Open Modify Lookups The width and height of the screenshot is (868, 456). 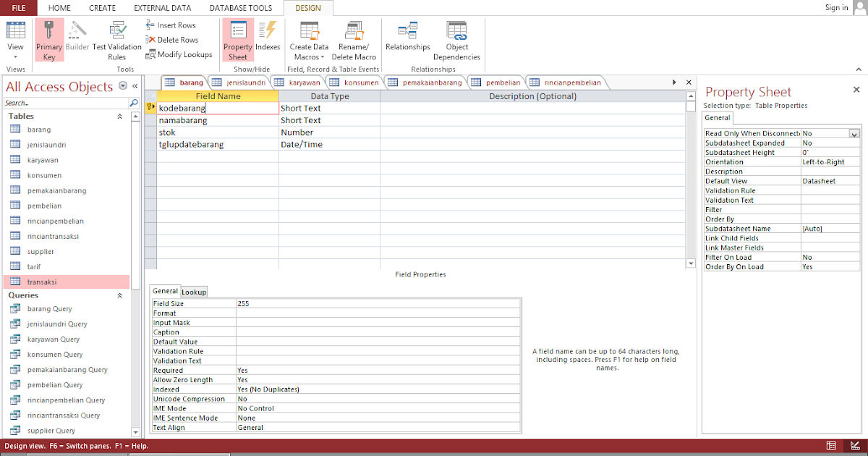tap(179, 54)
